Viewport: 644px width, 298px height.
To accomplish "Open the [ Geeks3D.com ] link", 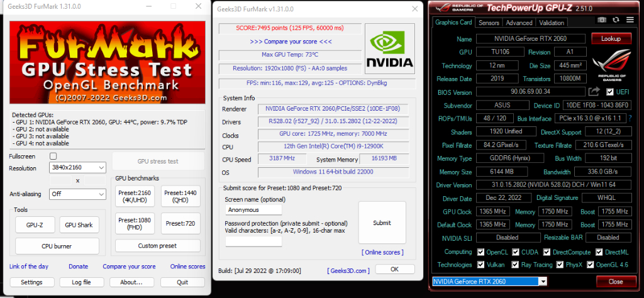I will (x=348, y=270).
